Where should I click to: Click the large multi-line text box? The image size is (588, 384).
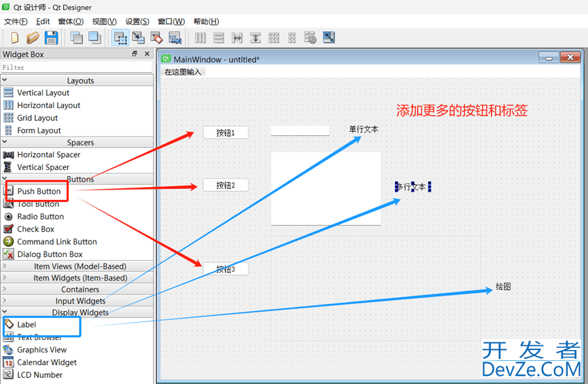pyautogui.click(x=326, y=189)
